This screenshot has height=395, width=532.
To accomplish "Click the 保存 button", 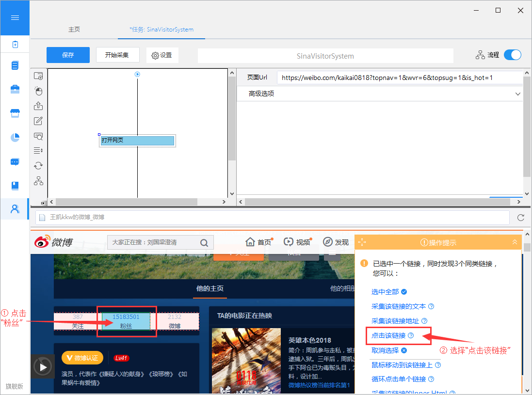I will tap(68, 55).
